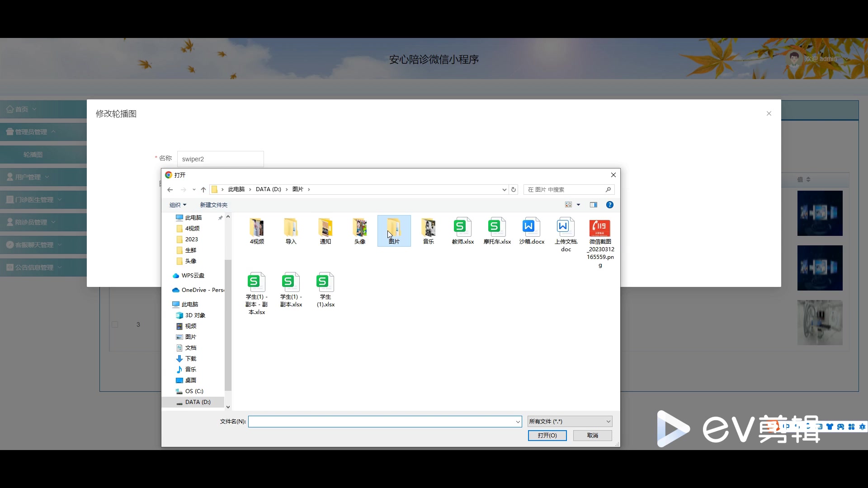
Task: Click the help question mark icon
Action: (x=609, y=205)
